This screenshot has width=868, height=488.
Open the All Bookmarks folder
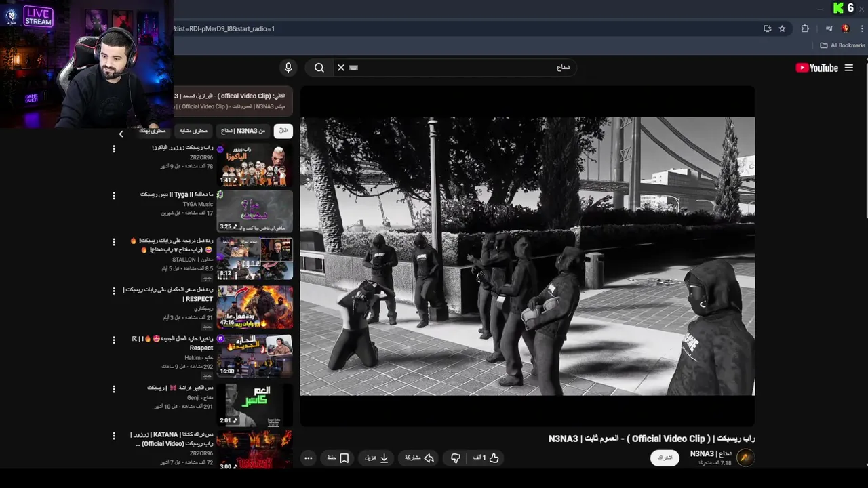click(842, 45)
